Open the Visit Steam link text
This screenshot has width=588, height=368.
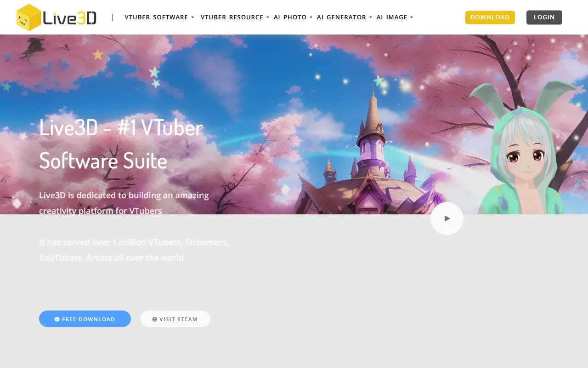[178, 319]
